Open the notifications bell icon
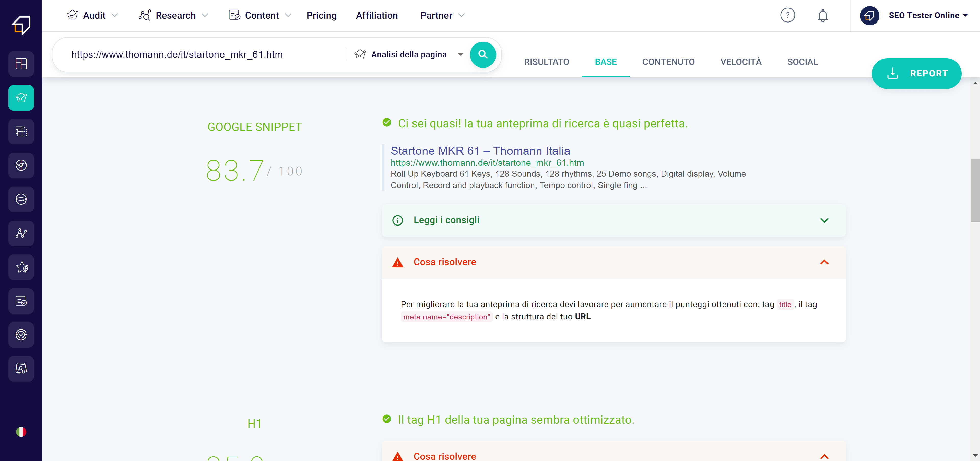The image size is (980, 461). (x=822, y=16)
